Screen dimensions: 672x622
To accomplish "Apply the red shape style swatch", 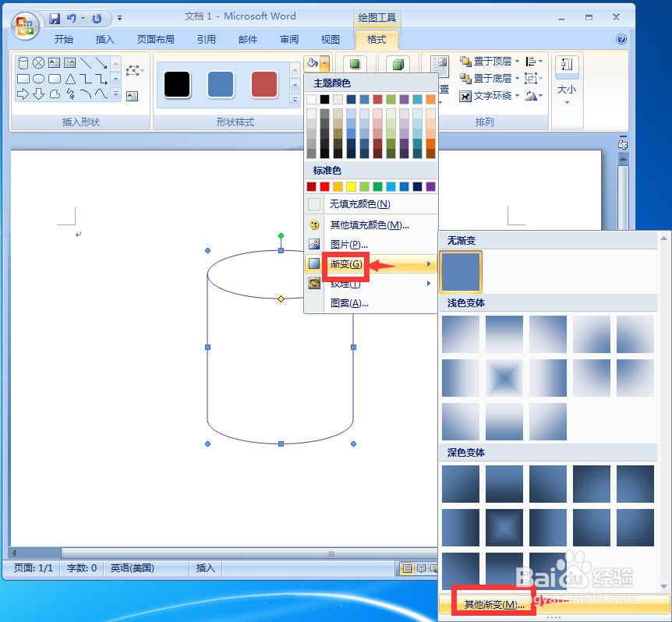I will coord(264,84).
